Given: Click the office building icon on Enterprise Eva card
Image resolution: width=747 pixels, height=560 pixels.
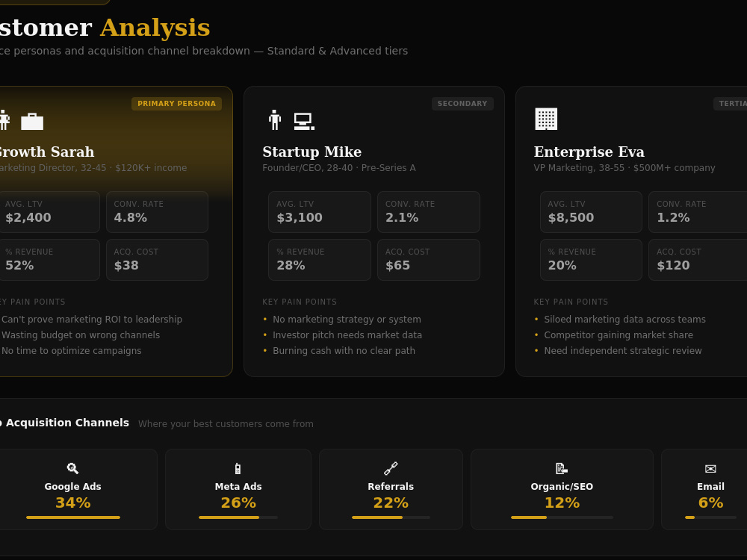Looking at the screenshot, I should click(546, 119).
